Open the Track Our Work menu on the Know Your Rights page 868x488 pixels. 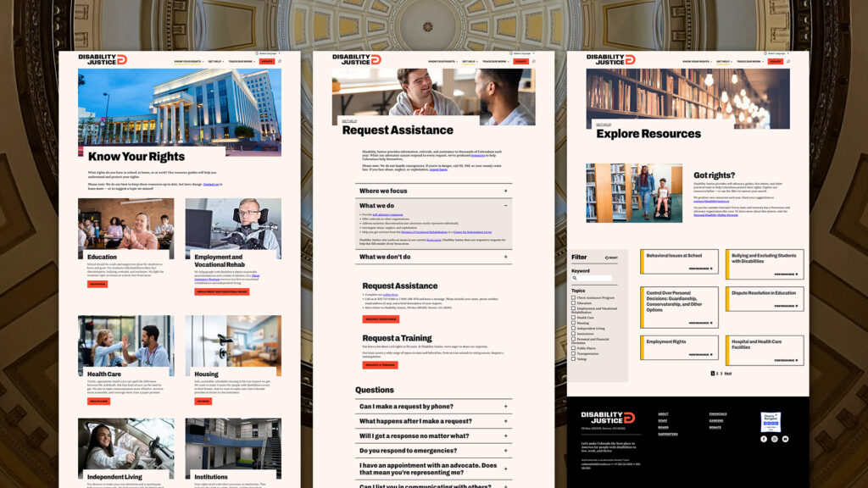242,61
